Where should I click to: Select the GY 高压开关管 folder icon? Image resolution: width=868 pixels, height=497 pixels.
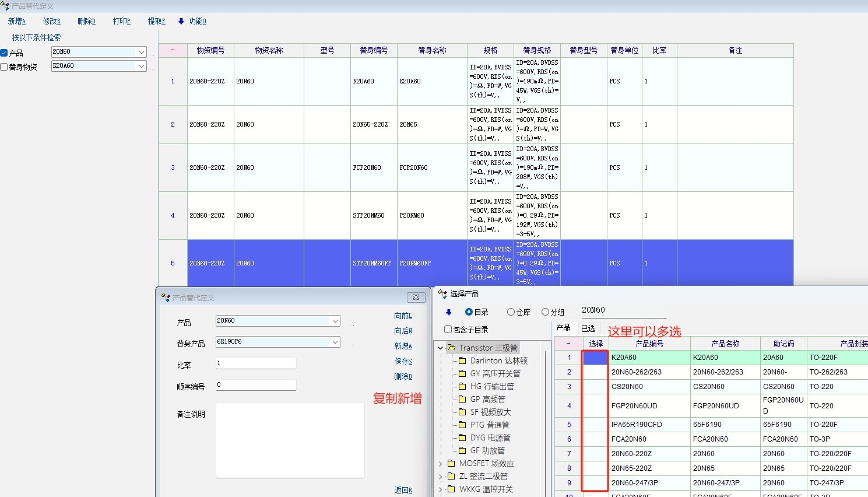(462, 373)
